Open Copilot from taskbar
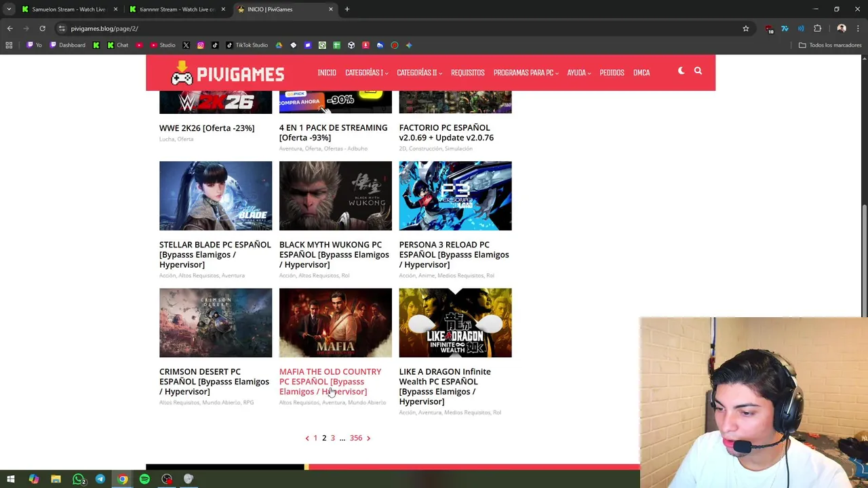The image size is (868, 488). pyautogui.click(x=33, y=479)
